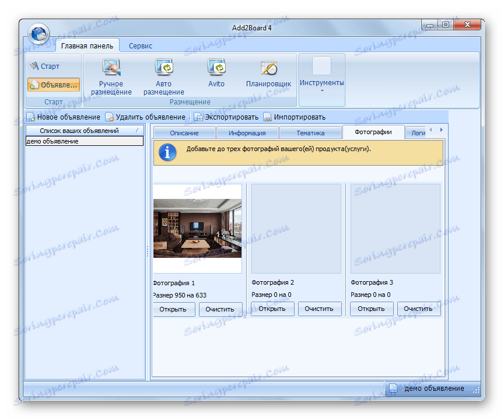
Task: Launch Авто размещение tool
Action: tap(163, 77)
